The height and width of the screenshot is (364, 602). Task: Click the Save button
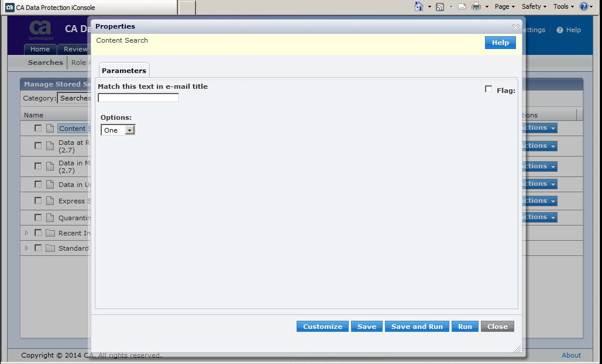pyautogui.click(x=367, y=327)
